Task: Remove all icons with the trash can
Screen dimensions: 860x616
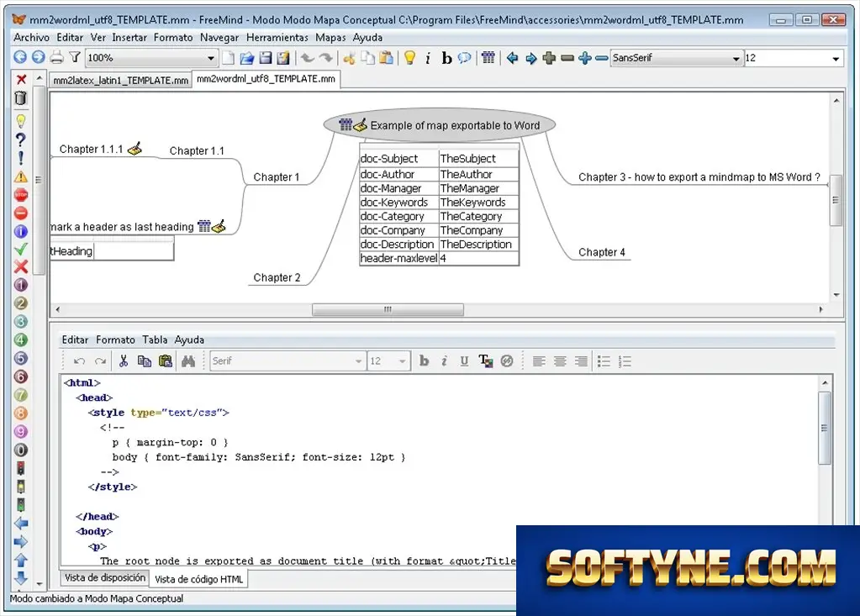Action: pos(21,98)
